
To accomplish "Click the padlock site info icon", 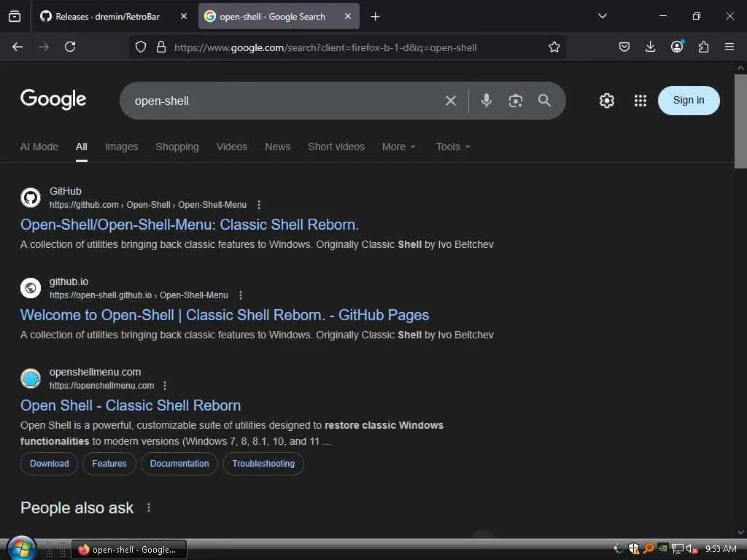I will [x=161, y=47].
